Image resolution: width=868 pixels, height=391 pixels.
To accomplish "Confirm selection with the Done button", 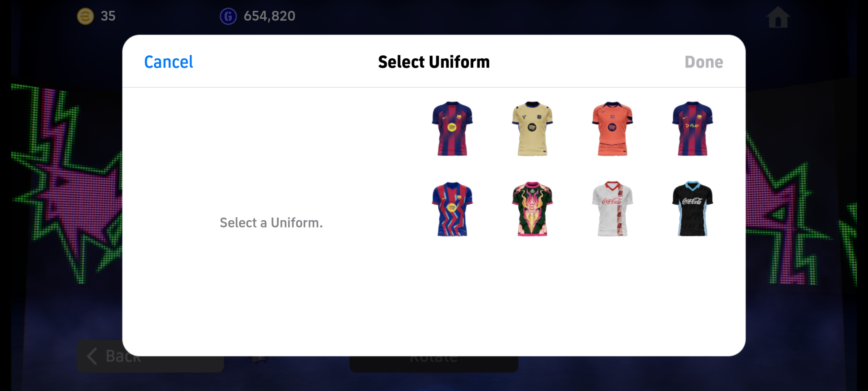I will [704, 62].
